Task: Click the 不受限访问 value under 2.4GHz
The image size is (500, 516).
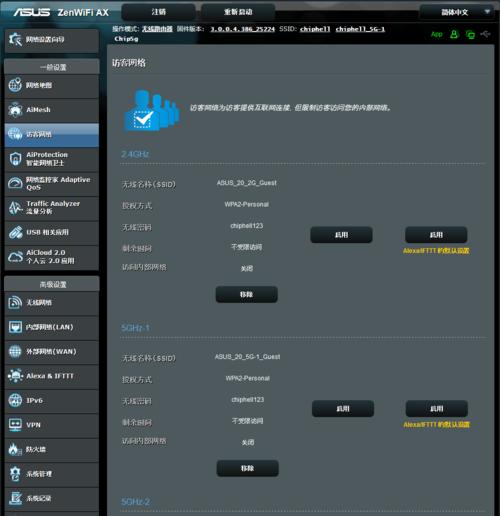Action: [x=247, y=247]
